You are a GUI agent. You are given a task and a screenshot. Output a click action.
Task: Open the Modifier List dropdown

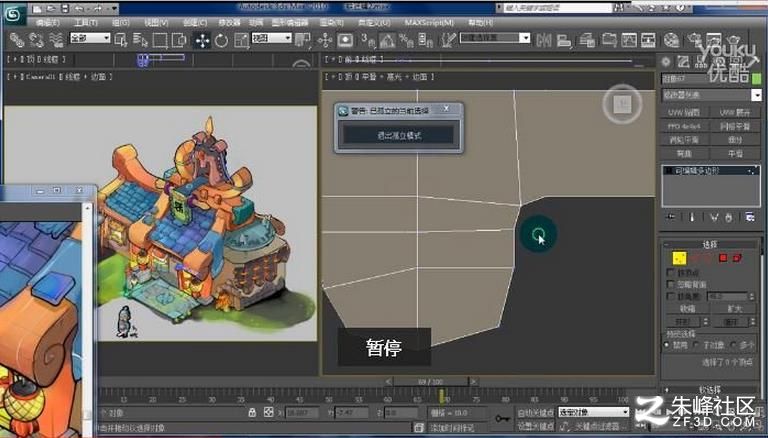711,95
